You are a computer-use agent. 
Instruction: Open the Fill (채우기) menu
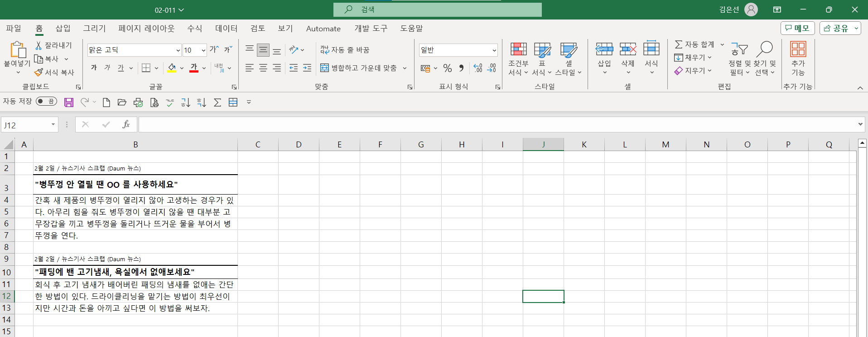(x=693, y=58)
